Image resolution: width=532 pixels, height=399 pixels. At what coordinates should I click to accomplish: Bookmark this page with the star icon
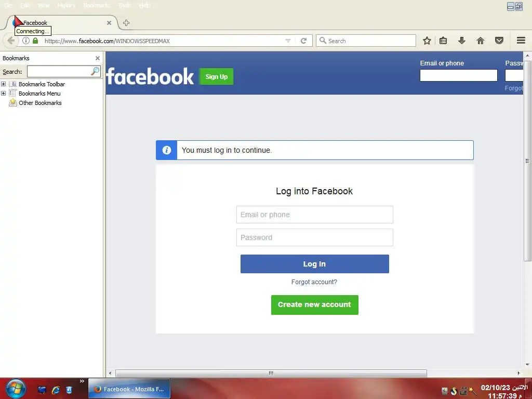pyautogui.click(x=427, y=41)
